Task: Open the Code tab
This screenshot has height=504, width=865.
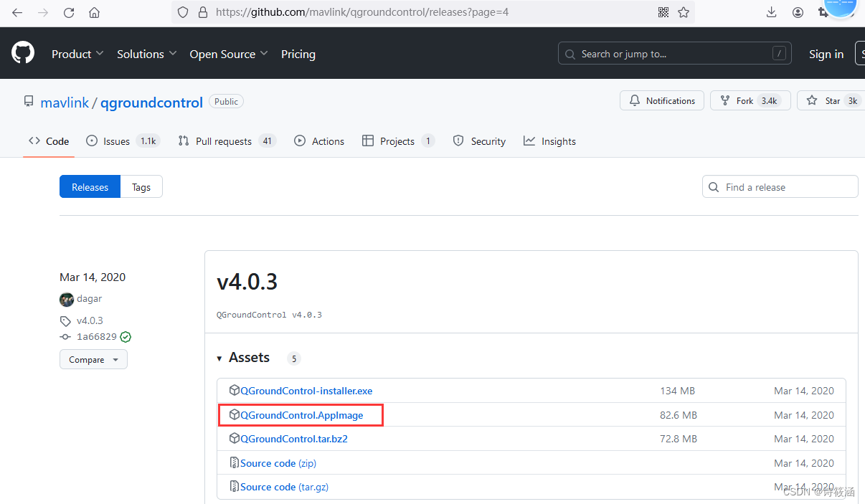Action: click(49, 141)
